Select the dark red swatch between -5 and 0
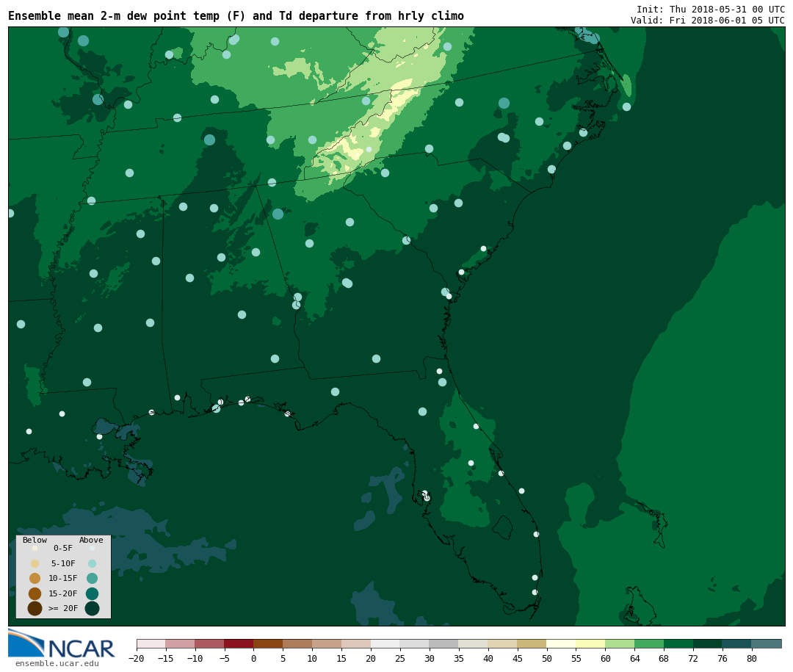793x672 pixels. click(239, 643)
